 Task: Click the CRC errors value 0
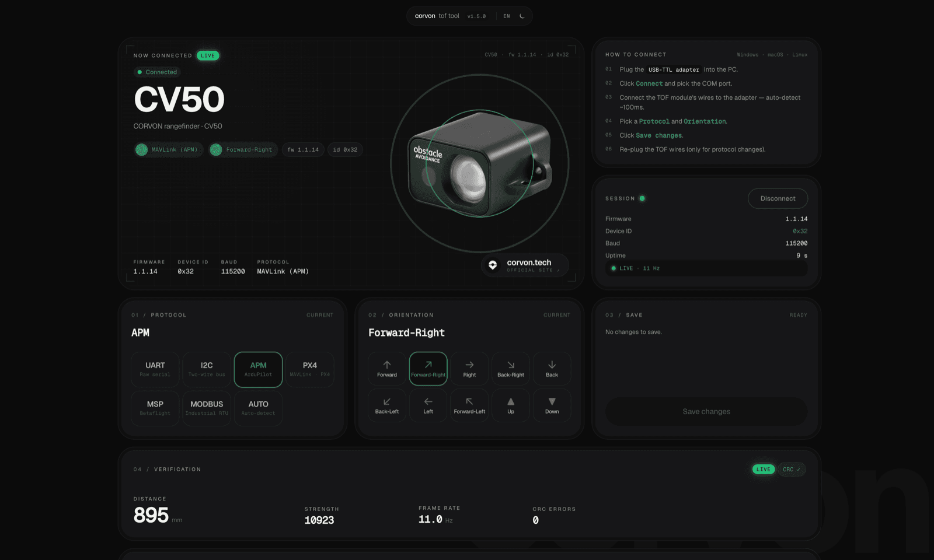click(x=535, y=520)
